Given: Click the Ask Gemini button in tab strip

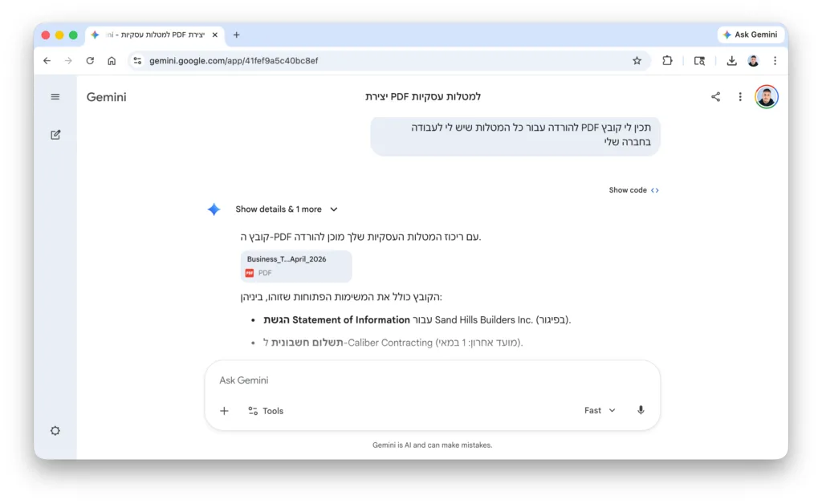Looking at the screenshot, I should [x=751, y=35].
